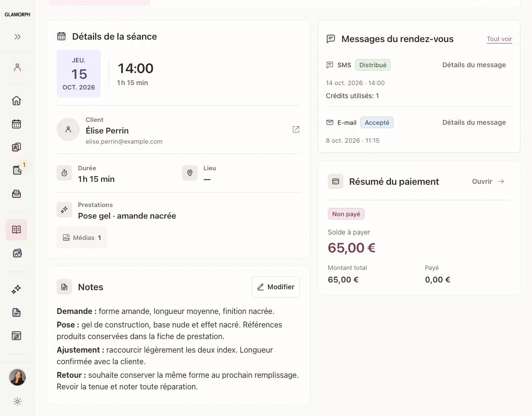Click the Distribué status badge
This screenshot has height=416, width=532.
[x=373, y=65]
